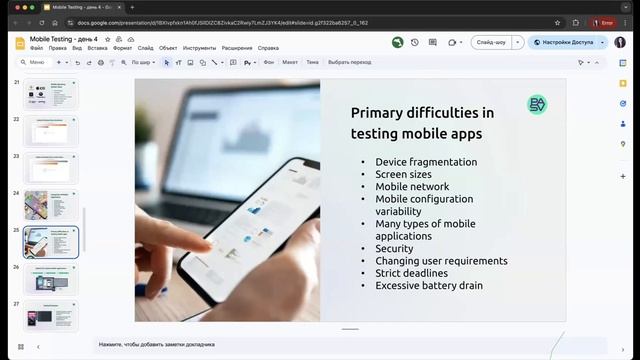The image size is (640, 360).
Task: Click the move-to-folder icon near title
Action: pyautogui.click(x=119, y=39)
